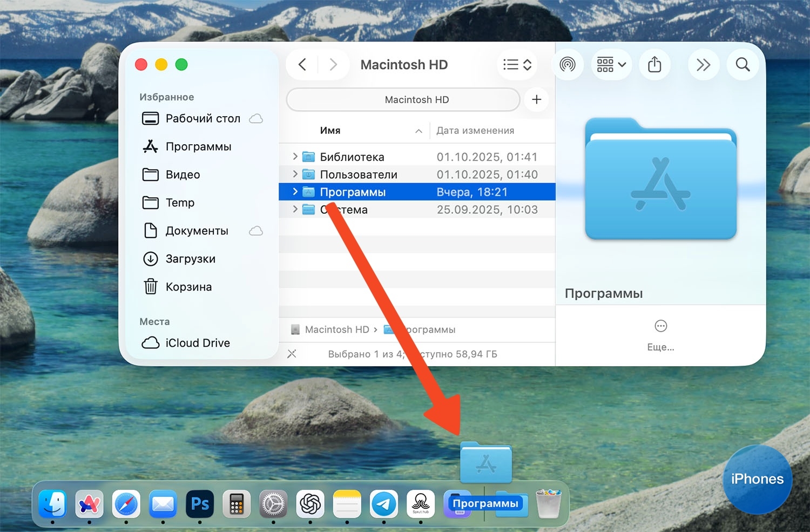Viewport: 810px width, 532px height.
Task: Open the grouping options dropdown
Action: (x=611, y=65)
